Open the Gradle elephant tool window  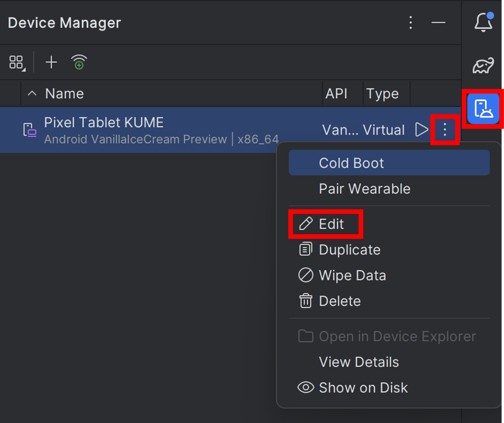(x=483, y=65)
